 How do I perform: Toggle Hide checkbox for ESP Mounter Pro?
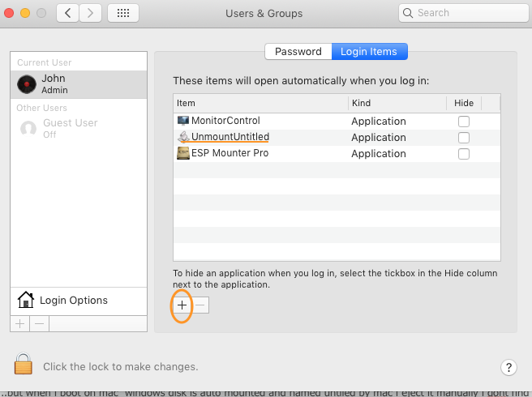[463, 154]
